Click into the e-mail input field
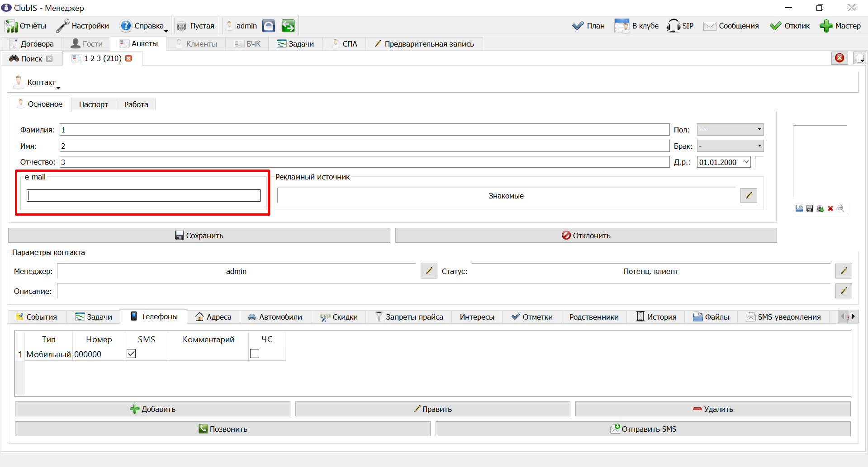This screenshot has height=467, width=868. (143, 195)
